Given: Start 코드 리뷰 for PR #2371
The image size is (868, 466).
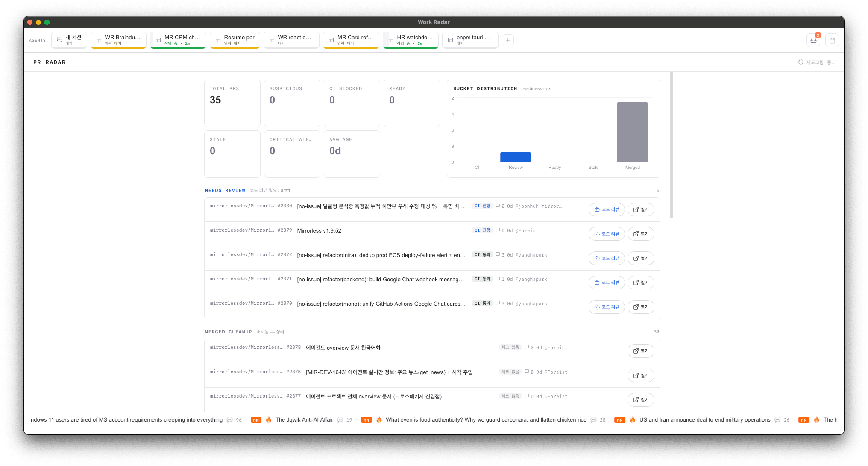Looking at the screenshot, I should pos(607,283).
